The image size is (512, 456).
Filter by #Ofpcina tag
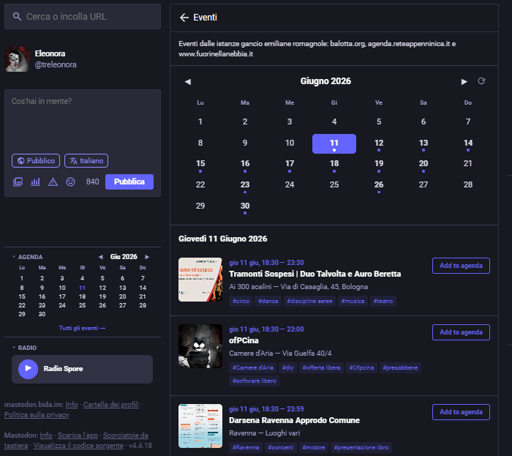tap(362, 368)
